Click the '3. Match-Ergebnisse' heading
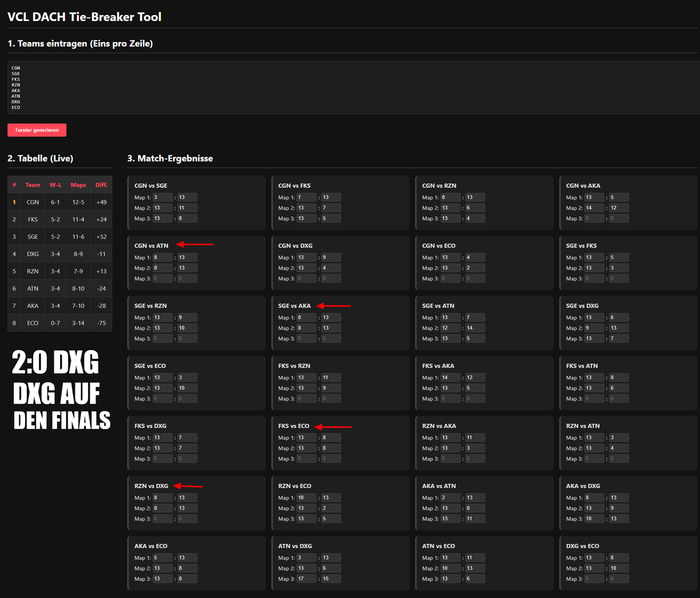 pos(170,159)
